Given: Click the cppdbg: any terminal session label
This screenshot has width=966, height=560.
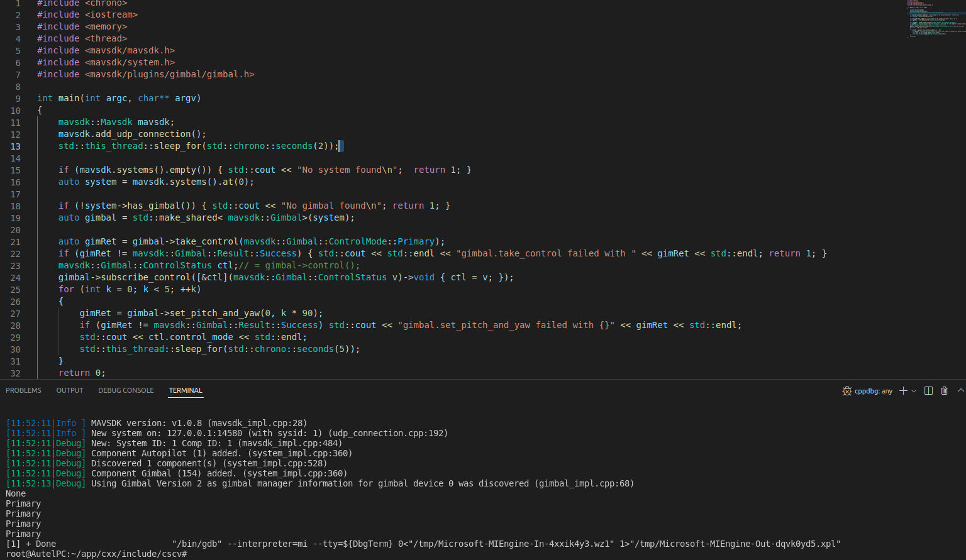Looking at the screenshot, I should coord(873,391).
